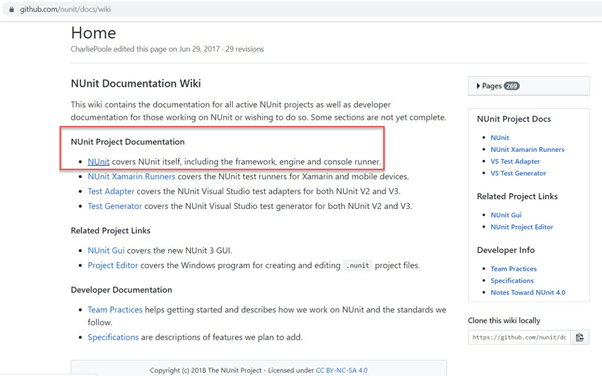The image size is (602, 376).
Task: Open Team Practices link in Developer Documentation
Action: (x=115, y=310)
